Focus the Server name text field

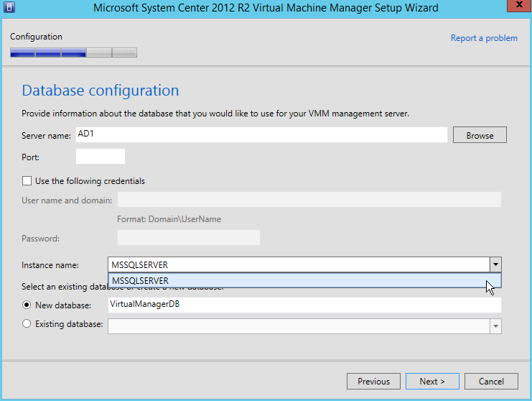(x=261, y=134)
